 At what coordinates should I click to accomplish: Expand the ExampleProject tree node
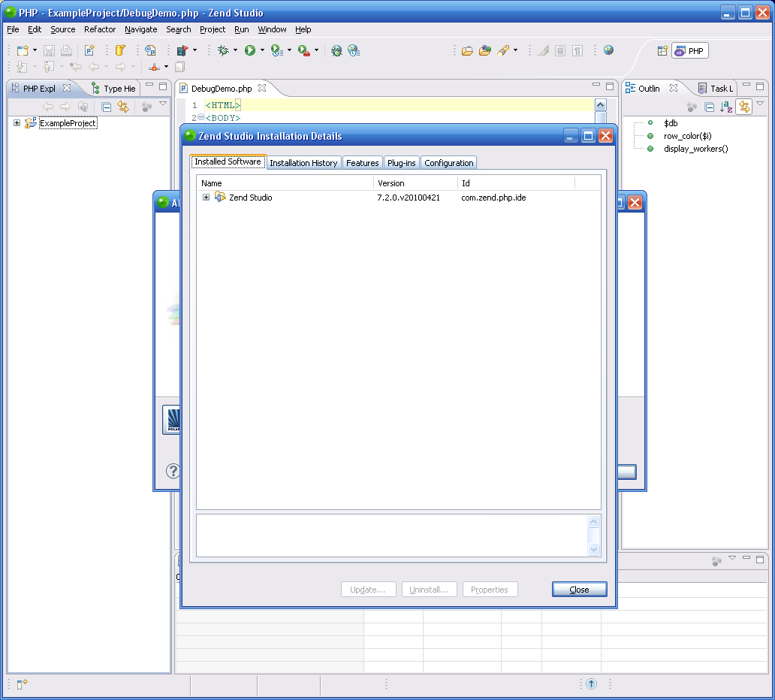(17, 123)
